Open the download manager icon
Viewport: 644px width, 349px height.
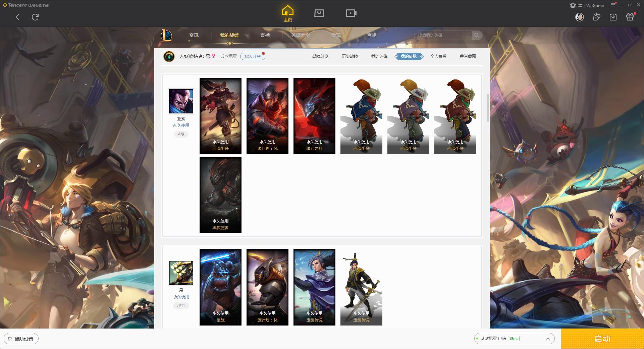click(613, 17)
